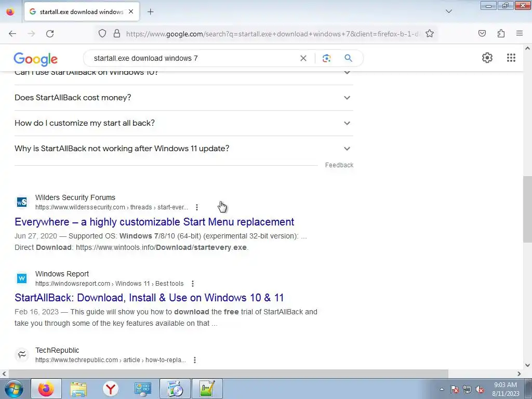Bookmark this page with the star

tap(430, 34)
